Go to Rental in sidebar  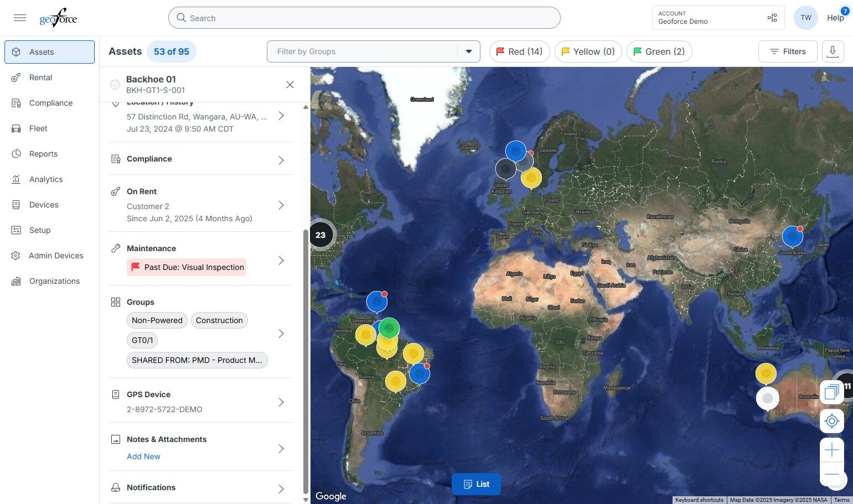click(x=49, y=77)
